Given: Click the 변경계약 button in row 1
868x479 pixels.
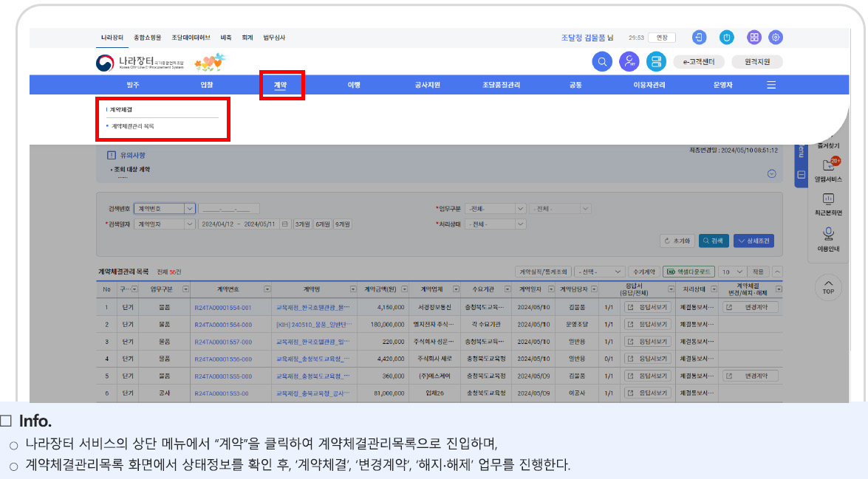Looking at the screenshot, I should coord(751,307).
